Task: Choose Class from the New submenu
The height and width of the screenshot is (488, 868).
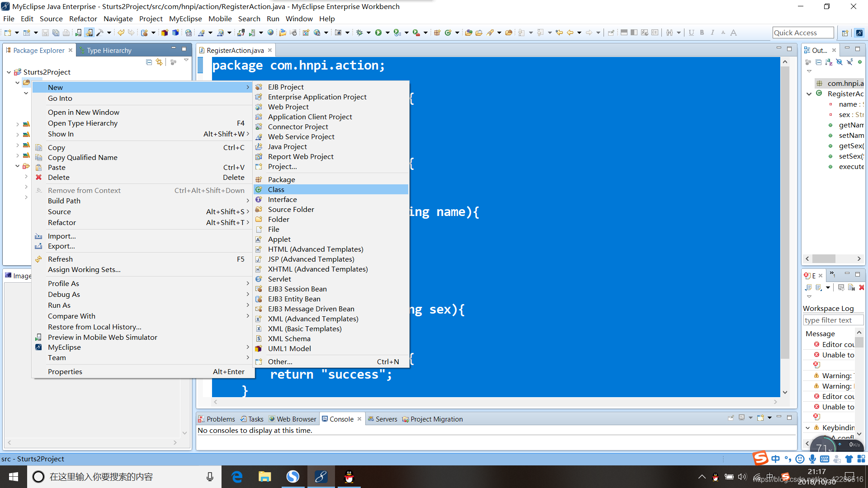Action: (331, 189)
